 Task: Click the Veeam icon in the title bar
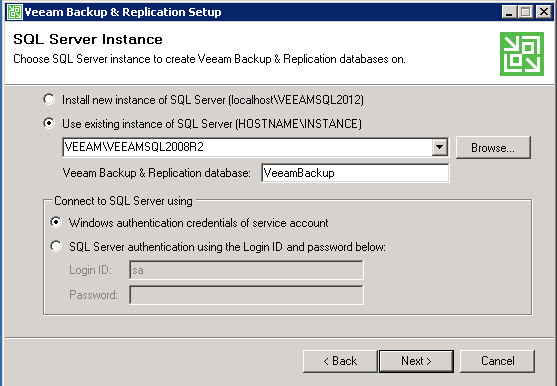(x=15, y=12)
